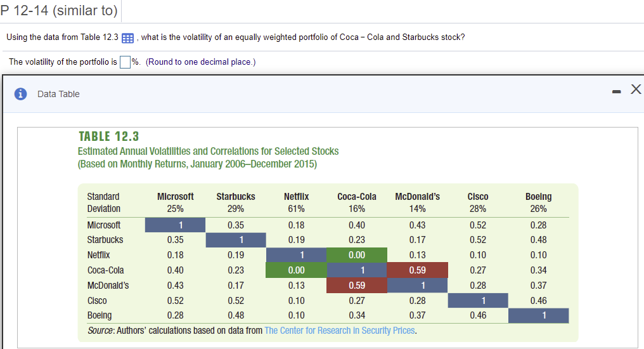Click the green 0.00 cell in Netflix row
This screenshot has width=644, height=349.
(356, 255)
